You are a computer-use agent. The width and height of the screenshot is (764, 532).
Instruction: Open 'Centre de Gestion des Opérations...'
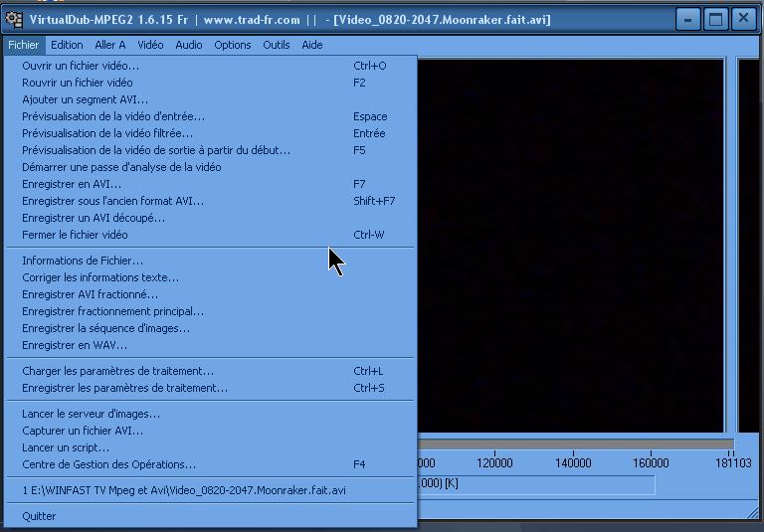[x=108, y=464]
